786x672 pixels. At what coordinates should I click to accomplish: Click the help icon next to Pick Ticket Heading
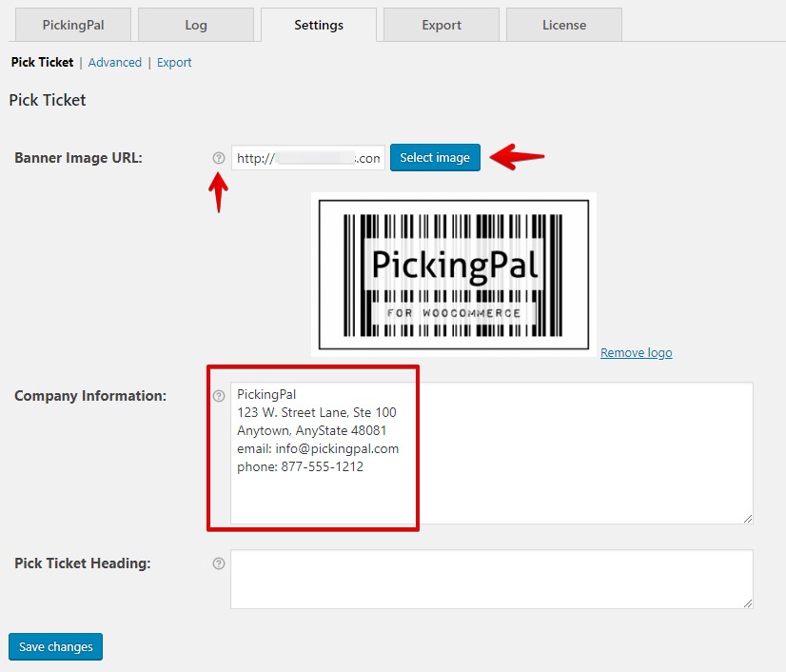217,563
